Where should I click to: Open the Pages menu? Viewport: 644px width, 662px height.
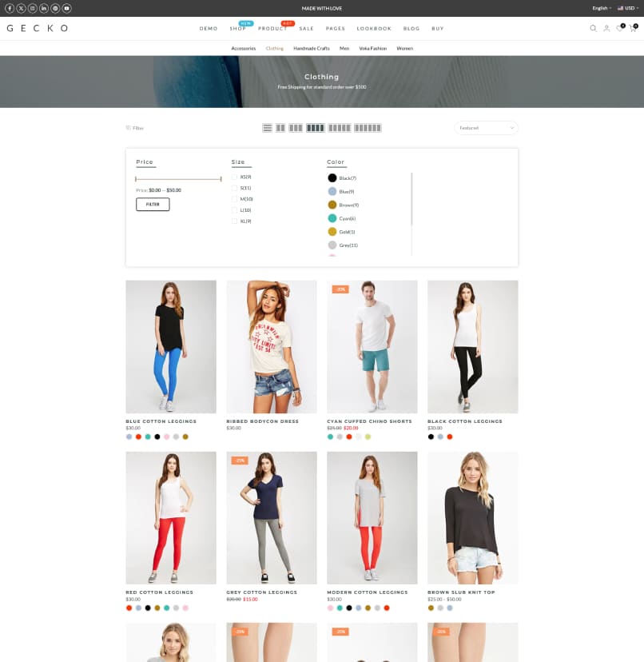(336, 29)
